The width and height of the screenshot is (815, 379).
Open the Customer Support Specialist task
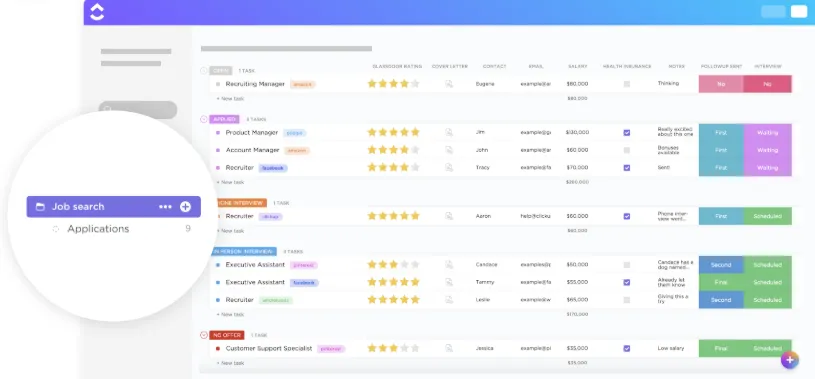(x=269, y=348)
